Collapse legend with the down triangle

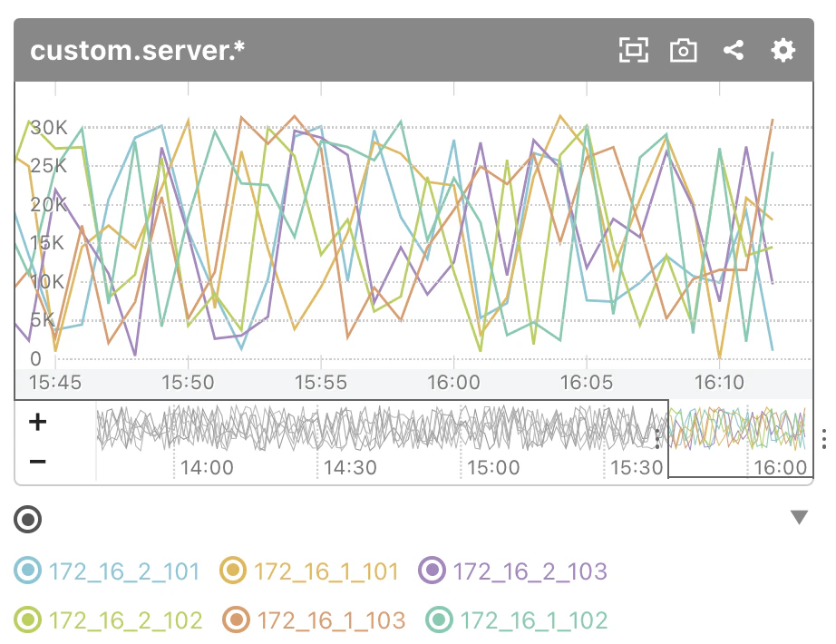(x=799, y=517)
